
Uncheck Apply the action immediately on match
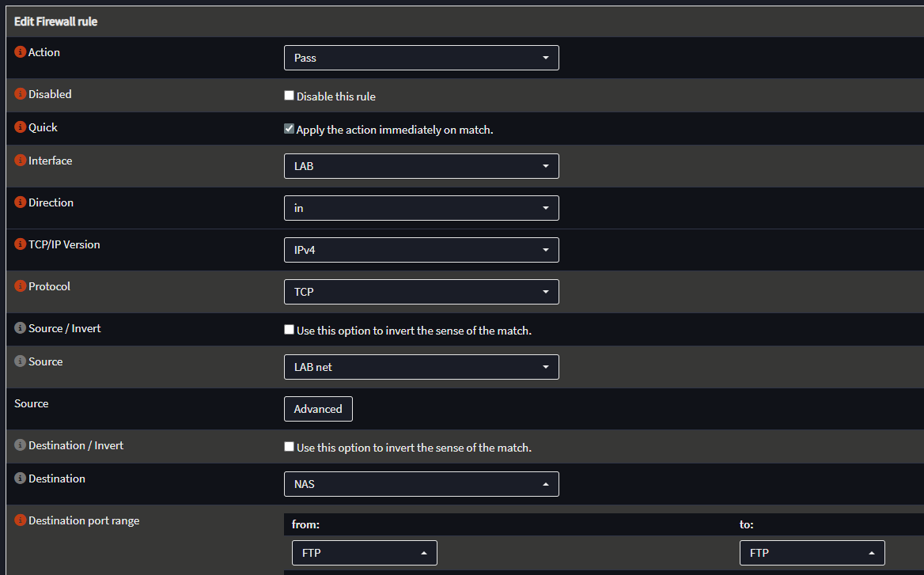289,128
